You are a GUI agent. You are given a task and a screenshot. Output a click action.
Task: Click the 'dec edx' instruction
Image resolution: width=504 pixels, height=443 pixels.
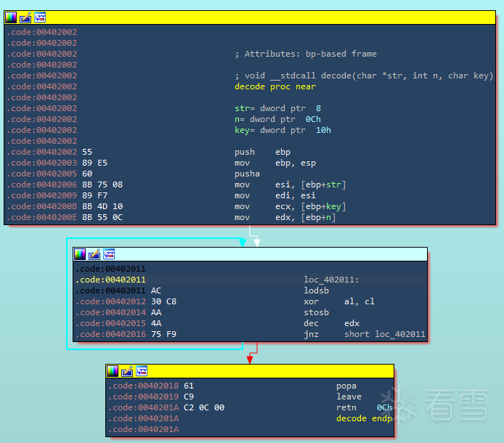(332, 323)
